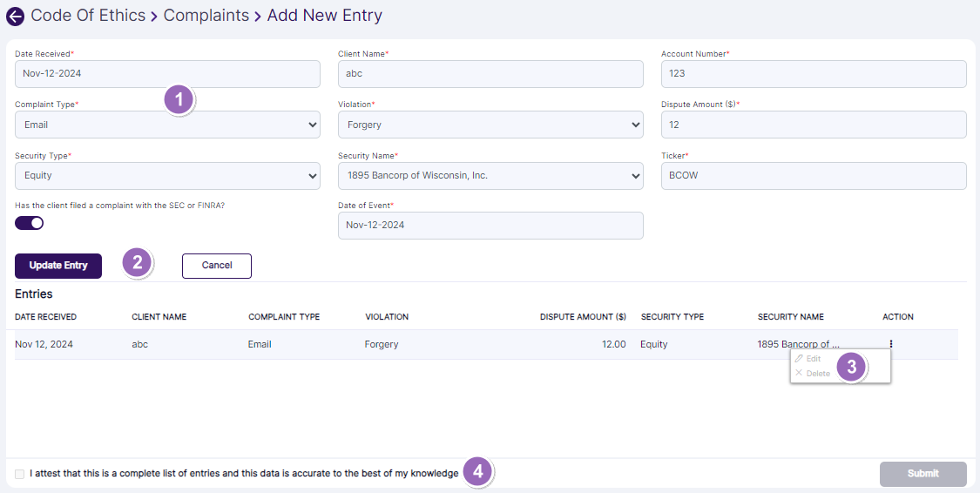Image resolution: width=980 pixels, height=493 pixels.
Task: Select Delete in the action popup menu
Action: pos(818,374)
